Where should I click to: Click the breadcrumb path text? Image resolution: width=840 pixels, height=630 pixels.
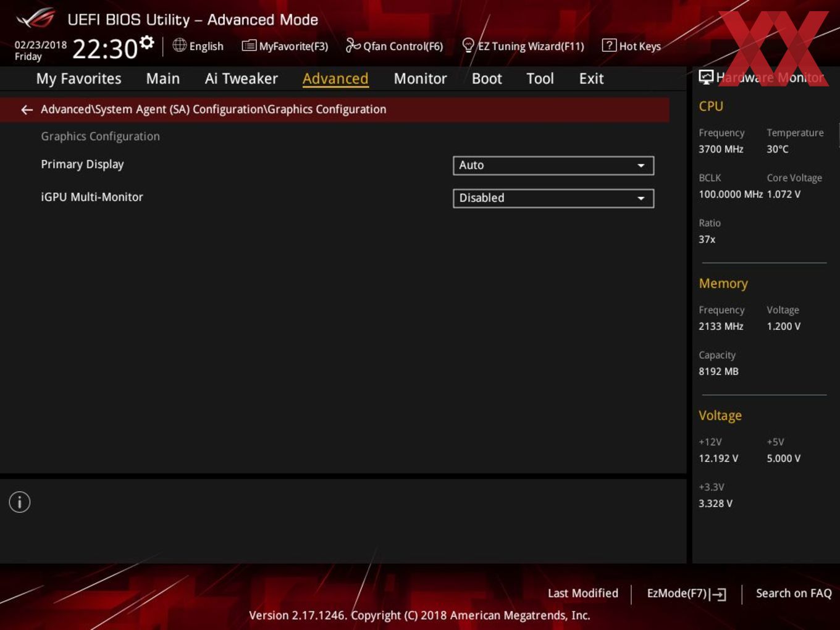coord(214,109)
